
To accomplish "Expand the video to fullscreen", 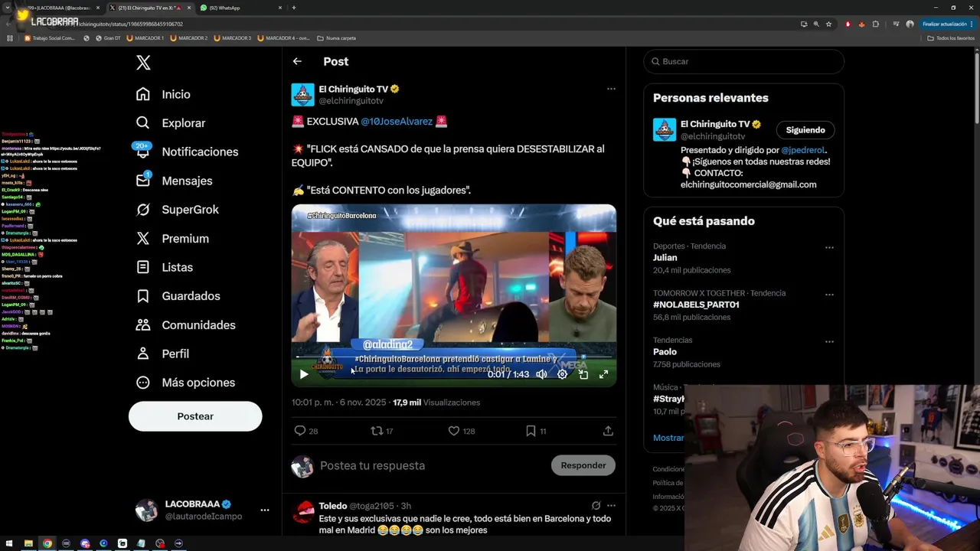I will [603, 374].
